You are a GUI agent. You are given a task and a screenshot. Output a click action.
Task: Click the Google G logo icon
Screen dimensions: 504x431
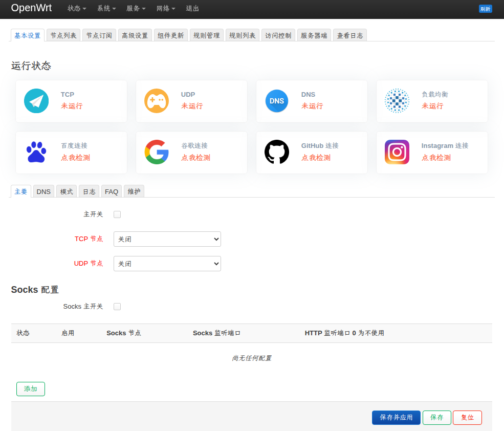pyautogui.click(x=157, y=152)
